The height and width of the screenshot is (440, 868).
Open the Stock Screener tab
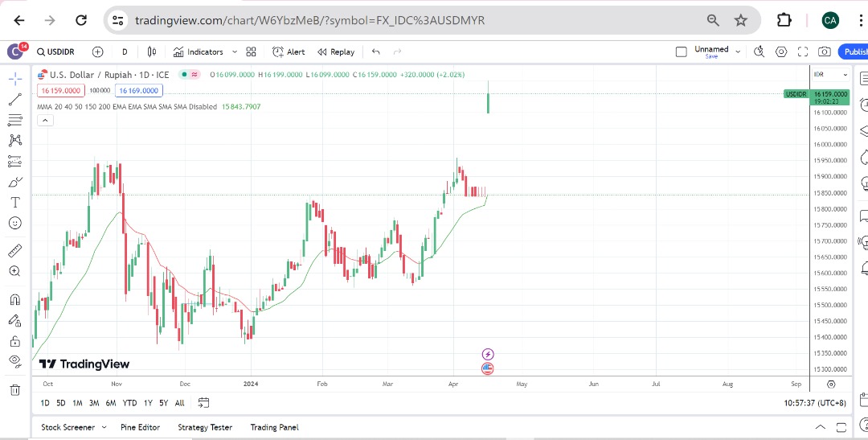(68, 427)
